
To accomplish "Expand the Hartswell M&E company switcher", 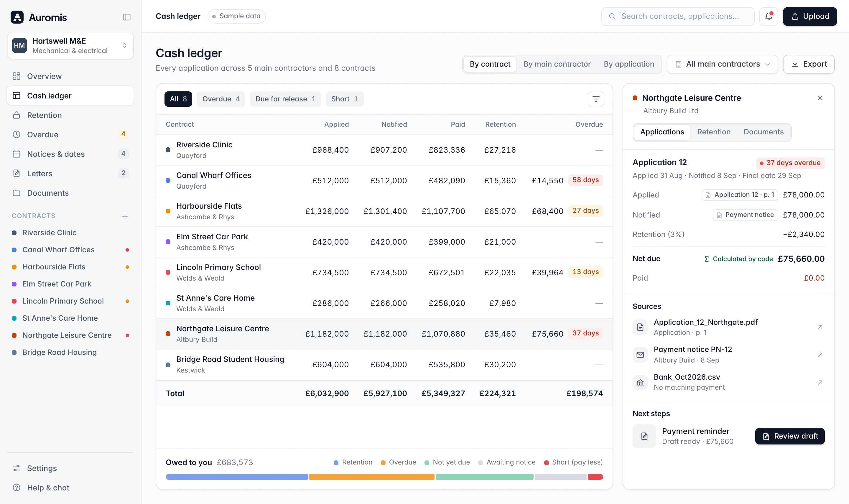I will 70,45.
